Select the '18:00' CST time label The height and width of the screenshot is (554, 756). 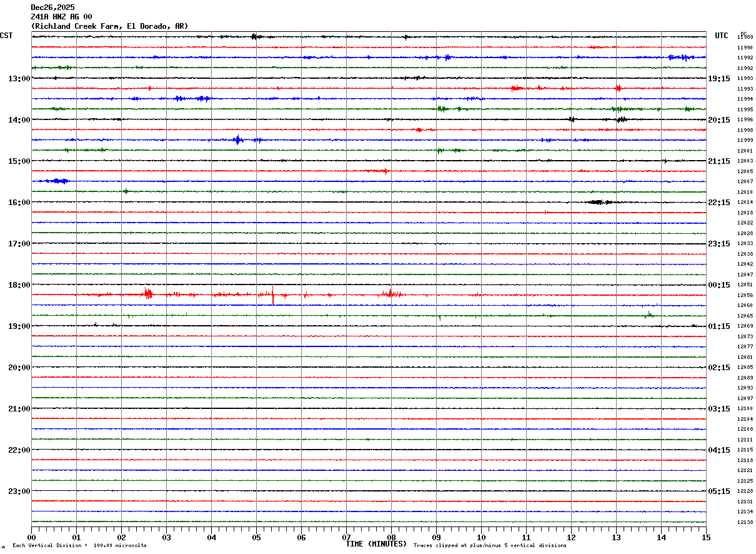click(19, 285)
